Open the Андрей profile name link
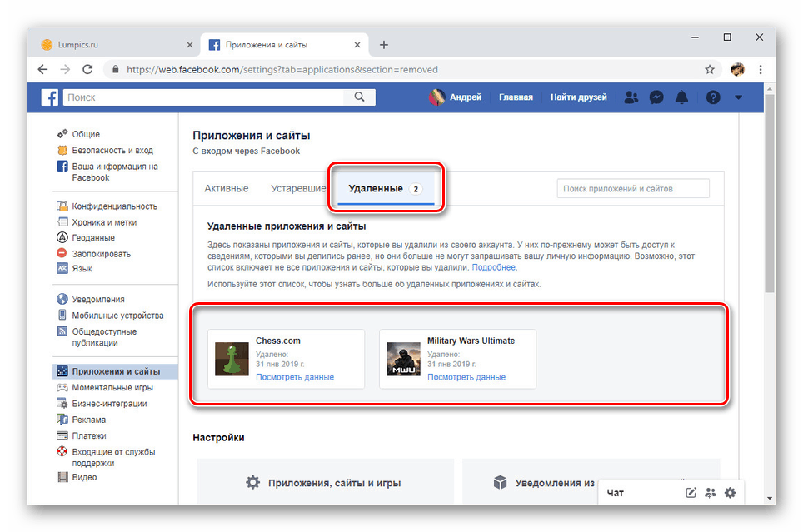Image resolution: width=803 pixels, height=532 pixels. [x=466, y=97]
